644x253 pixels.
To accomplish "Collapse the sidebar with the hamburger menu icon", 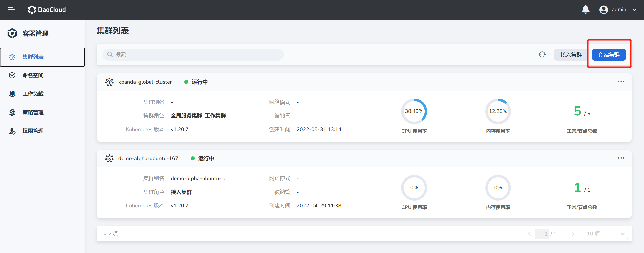I will pyautogui.click(x=12, y=10).
